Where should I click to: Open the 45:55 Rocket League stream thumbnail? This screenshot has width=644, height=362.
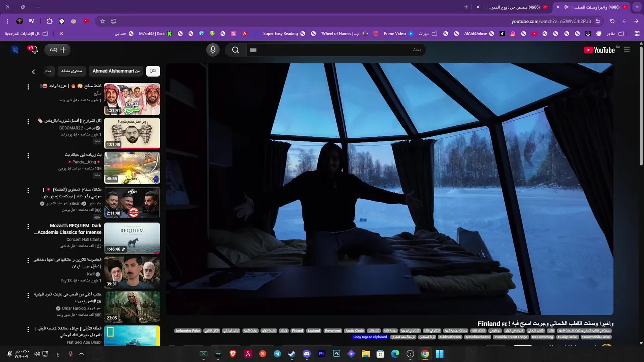132,167
